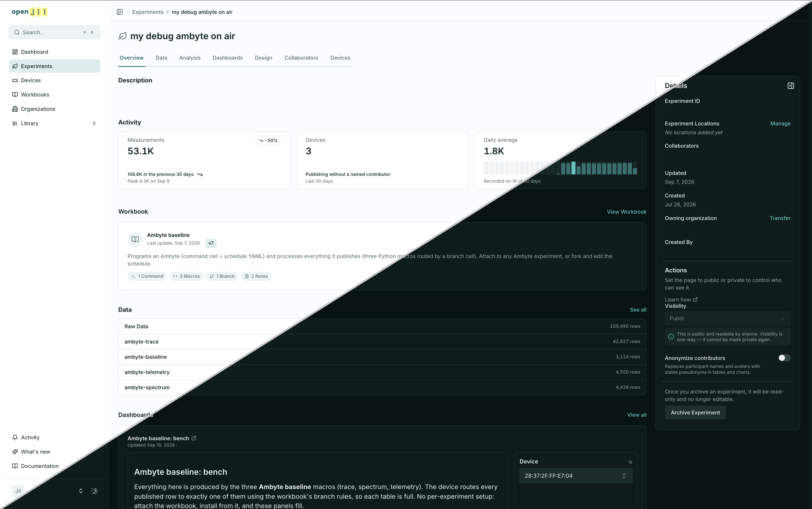Select the Design tab
This screenshot has width=812, height=509.
pos(263,58)
